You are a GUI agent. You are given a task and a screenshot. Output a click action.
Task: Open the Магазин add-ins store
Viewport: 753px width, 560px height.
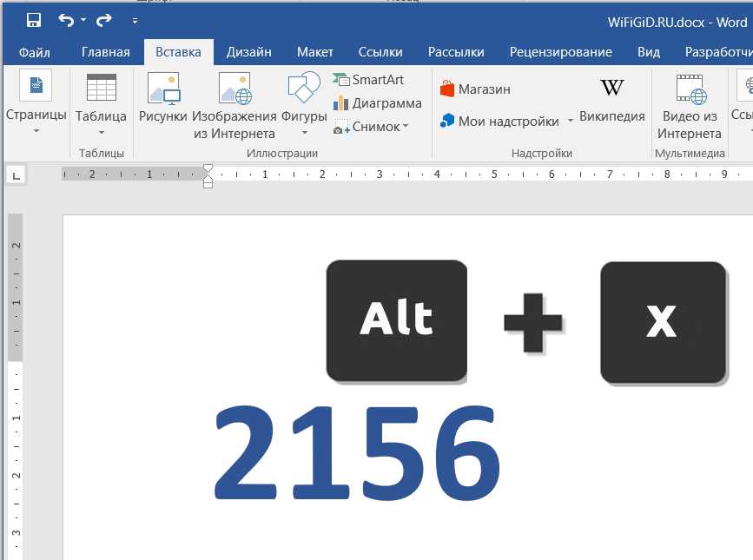pyautogui.click(x=475, y=89)
